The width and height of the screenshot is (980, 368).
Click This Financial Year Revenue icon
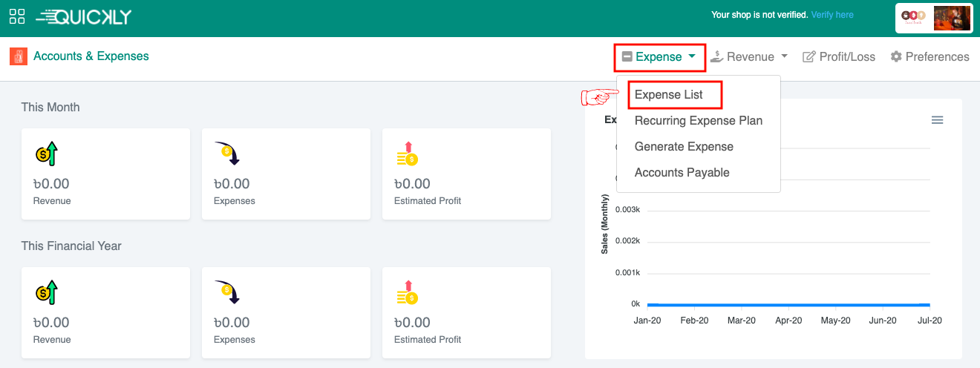[46, 293]
